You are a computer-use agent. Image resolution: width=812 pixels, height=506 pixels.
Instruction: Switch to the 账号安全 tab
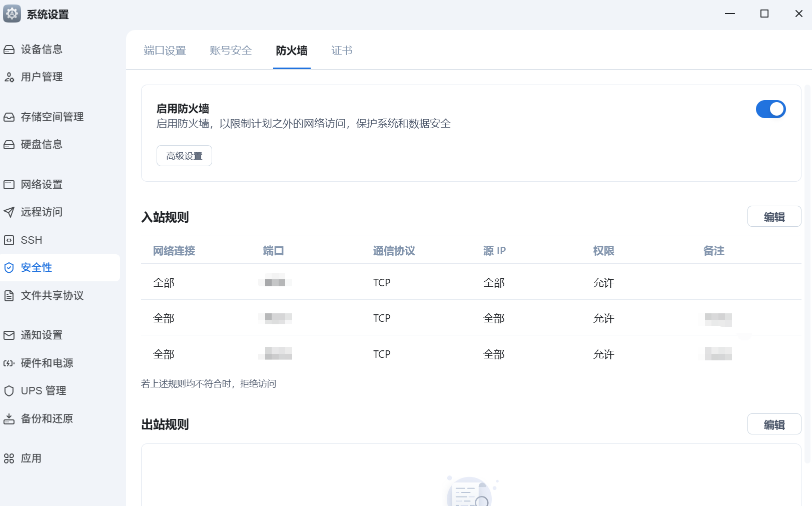coord(231,51)
